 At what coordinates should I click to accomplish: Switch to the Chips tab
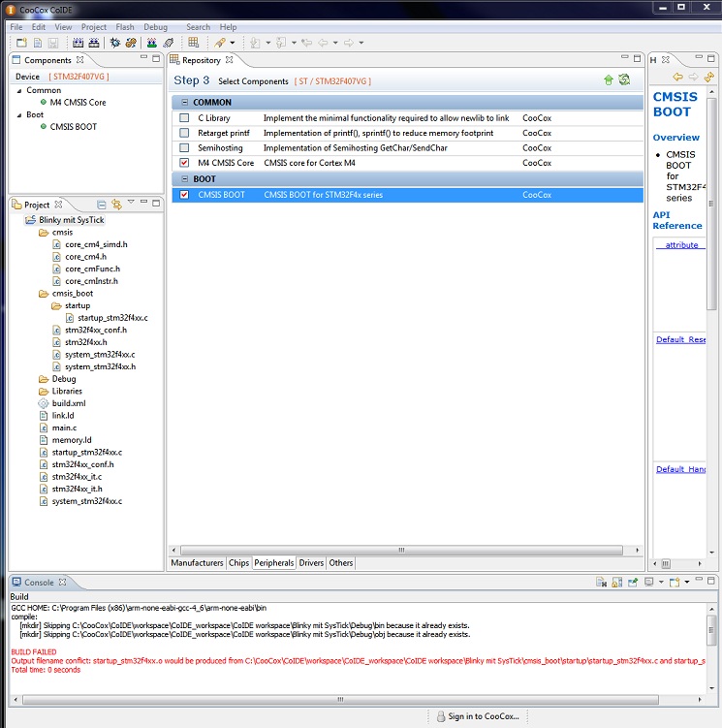point(238,562)
